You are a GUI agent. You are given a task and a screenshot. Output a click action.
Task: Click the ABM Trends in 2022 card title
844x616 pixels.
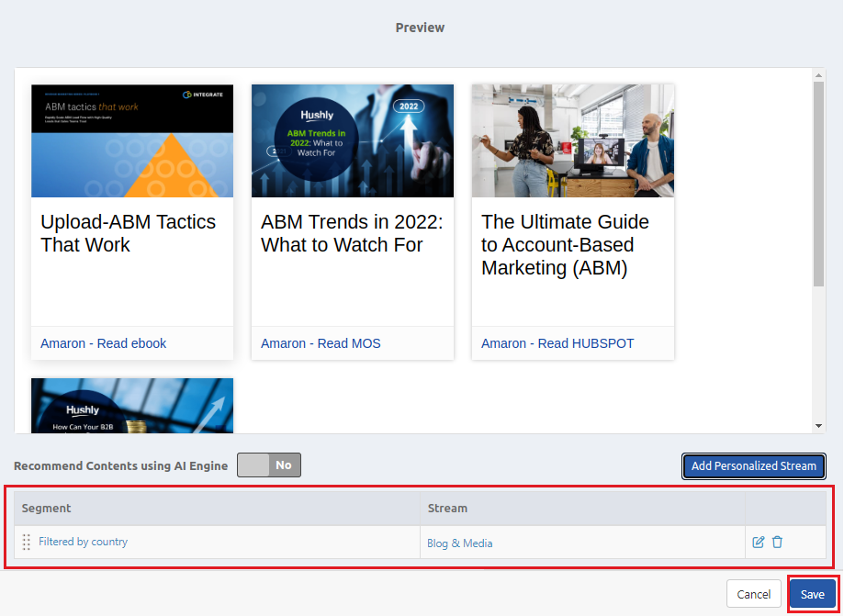pyautogui.click(x=352, y=233)
